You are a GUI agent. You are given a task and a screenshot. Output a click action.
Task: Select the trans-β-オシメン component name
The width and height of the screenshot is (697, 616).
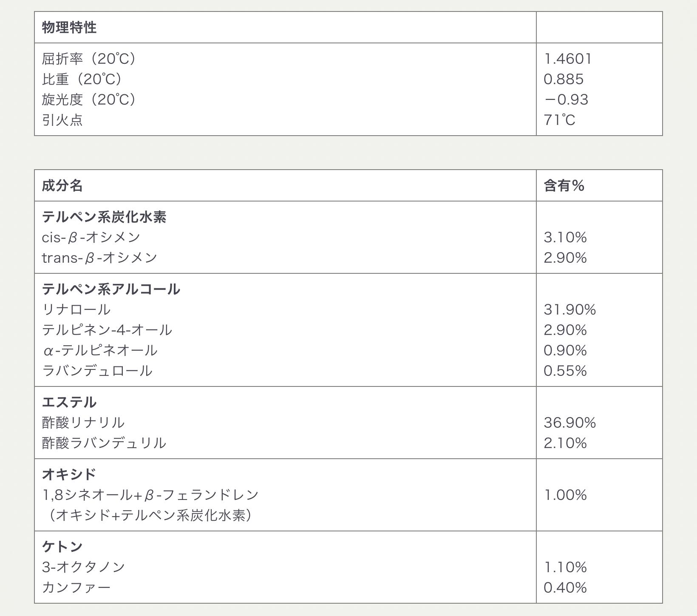click(x=99, y=258)
